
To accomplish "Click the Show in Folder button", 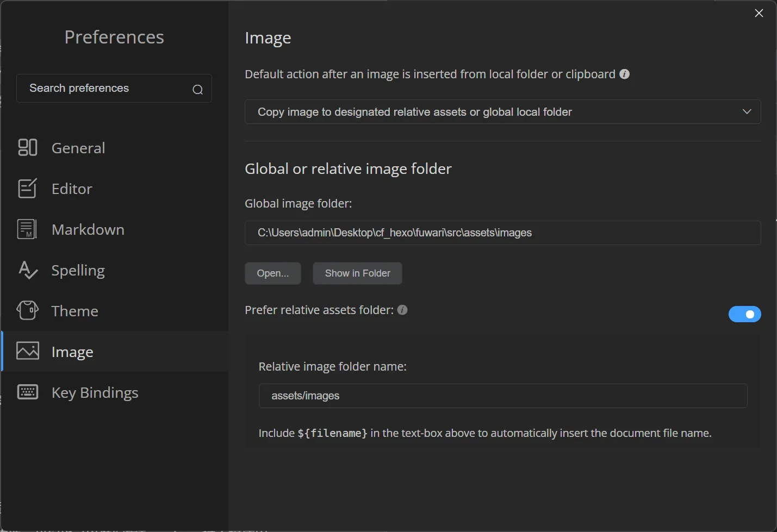I will (x=357, y=273).
